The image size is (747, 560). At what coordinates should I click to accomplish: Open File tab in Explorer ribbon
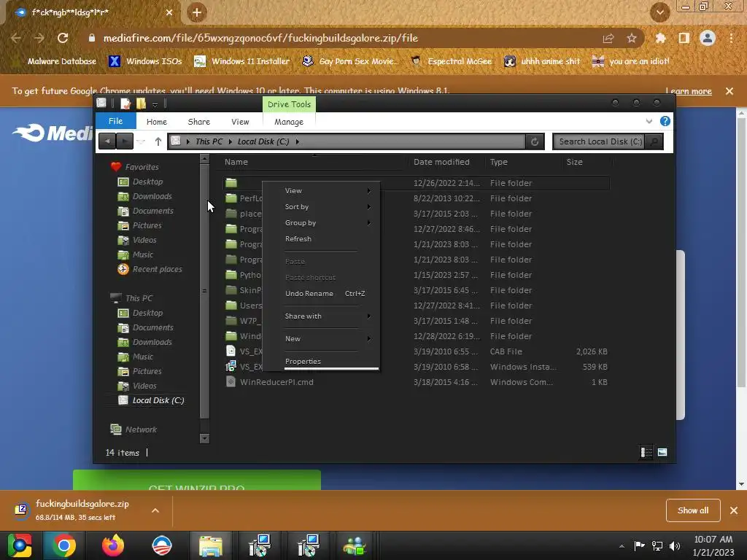coord(115,121)
